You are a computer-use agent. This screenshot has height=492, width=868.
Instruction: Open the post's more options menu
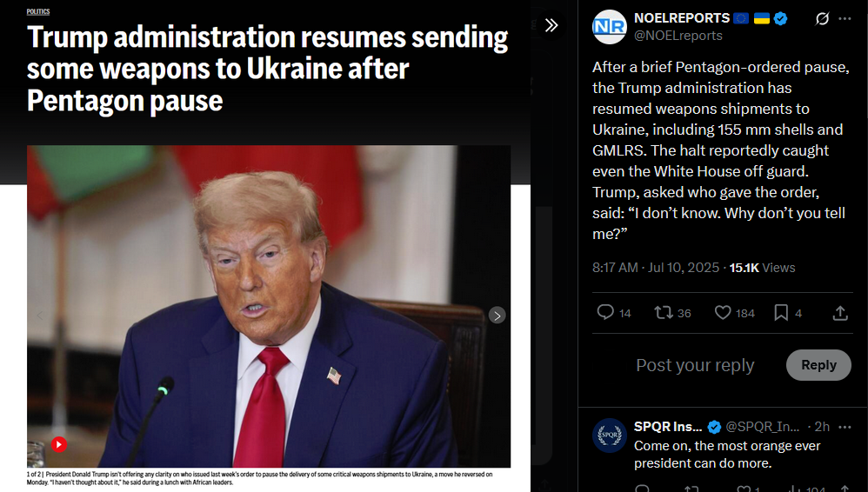[845, 19]
